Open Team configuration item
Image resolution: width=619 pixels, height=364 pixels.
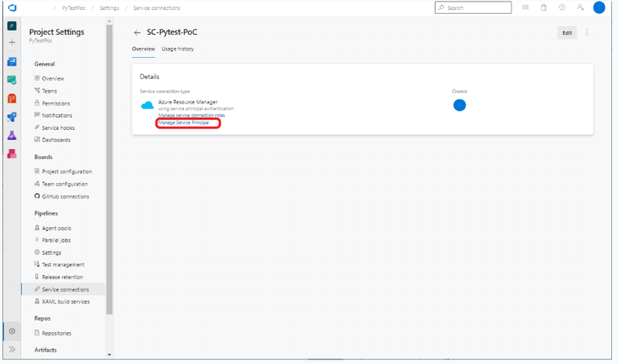63,184
